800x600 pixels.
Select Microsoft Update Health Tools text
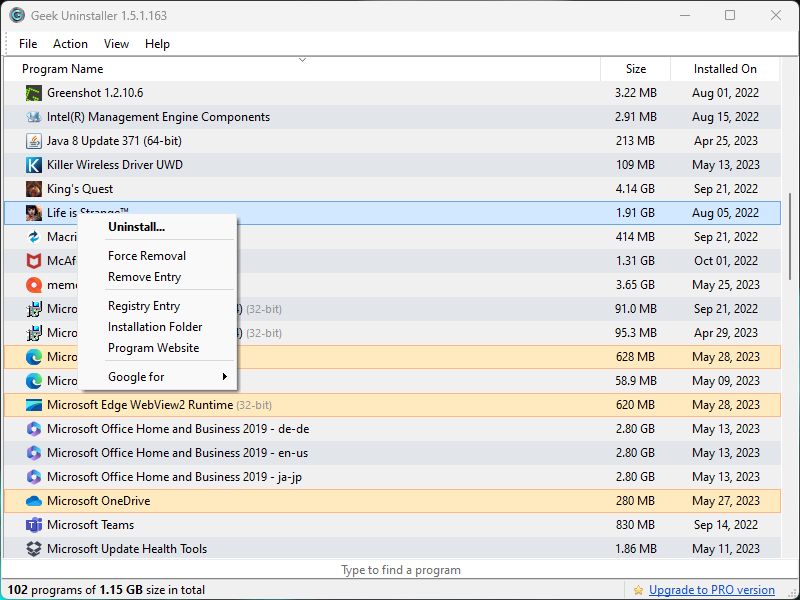[127, 548]
